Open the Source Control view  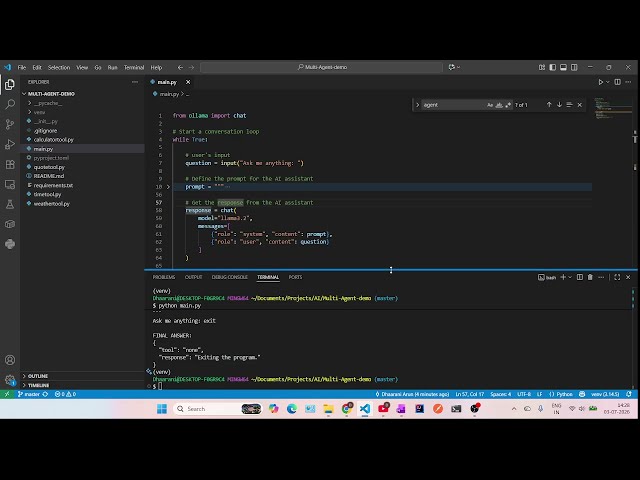pyautogui.click(x=10, y=124)
